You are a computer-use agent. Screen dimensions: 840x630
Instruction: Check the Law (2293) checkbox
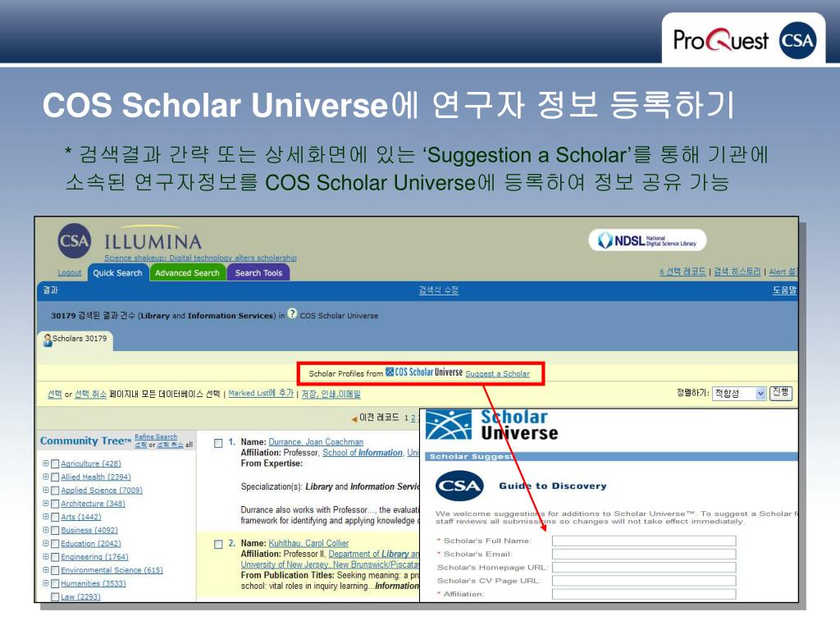coord(55,597)
